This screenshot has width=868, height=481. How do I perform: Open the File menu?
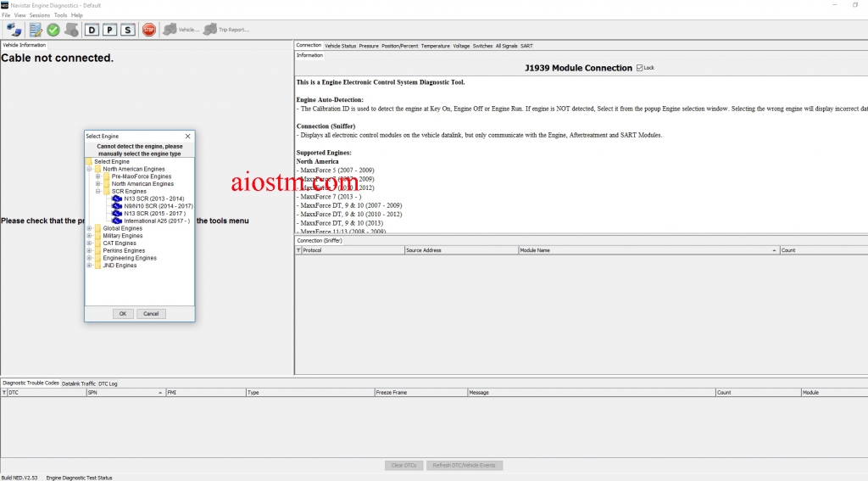coord(6,15)
